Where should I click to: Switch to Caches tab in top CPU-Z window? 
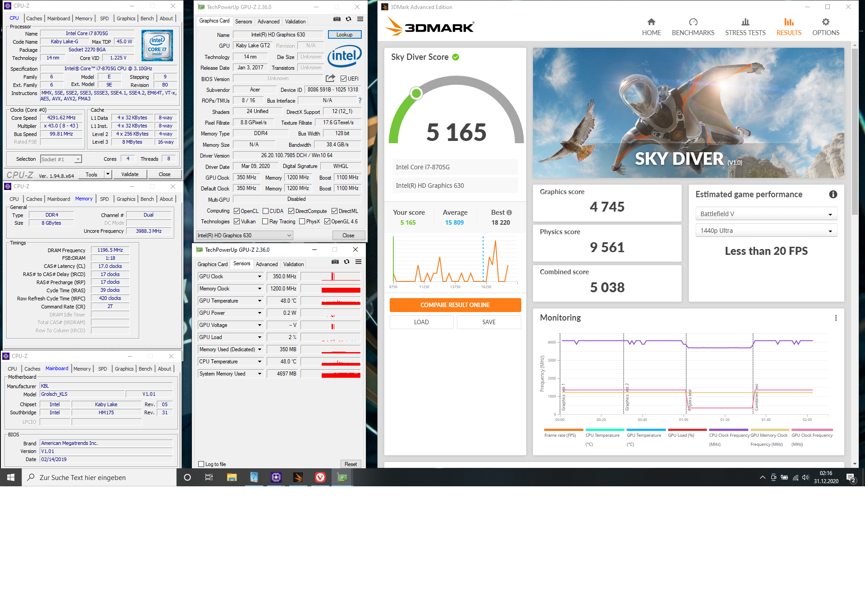click(x=34, y=18)
